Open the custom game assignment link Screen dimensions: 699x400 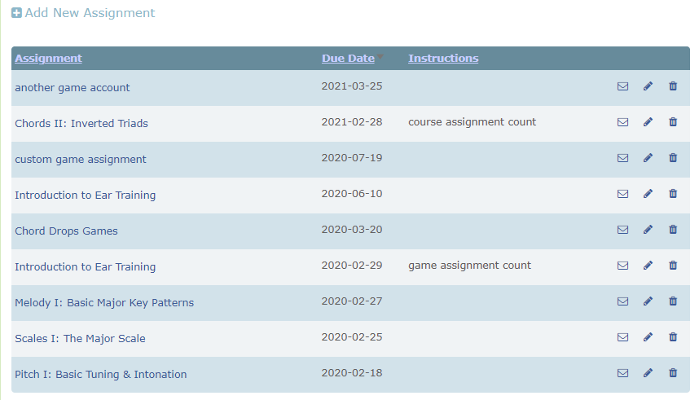[x=80, y=159]
